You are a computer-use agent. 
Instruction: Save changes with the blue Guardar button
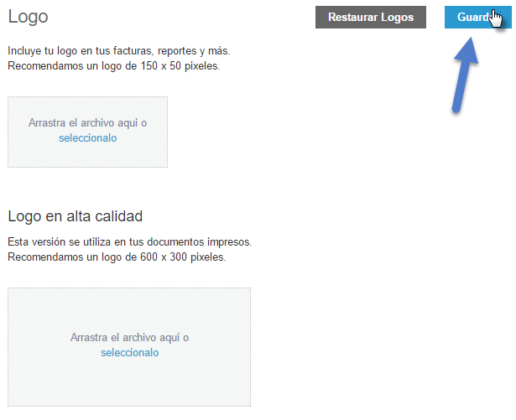click(x=477, y=17)
